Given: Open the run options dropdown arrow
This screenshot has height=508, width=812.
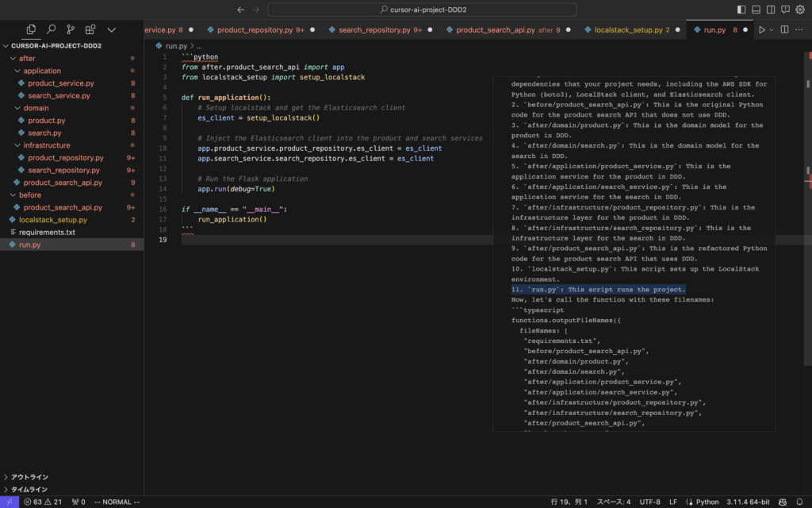Looking at the screenshot, I should coord(771,30).
